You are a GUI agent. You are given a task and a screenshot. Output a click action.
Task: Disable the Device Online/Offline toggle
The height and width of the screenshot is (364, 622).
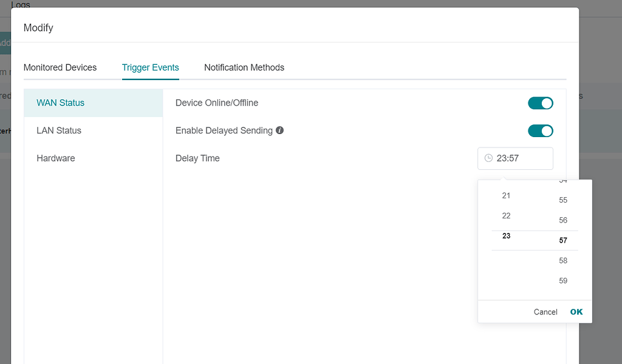(540, 103)
